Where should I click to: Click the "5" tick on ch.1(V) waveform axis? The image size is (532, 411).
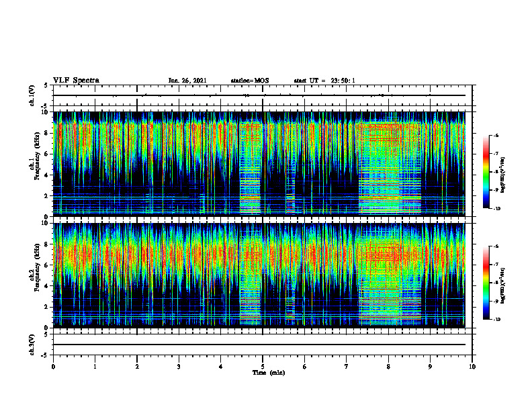coord(46,85)
